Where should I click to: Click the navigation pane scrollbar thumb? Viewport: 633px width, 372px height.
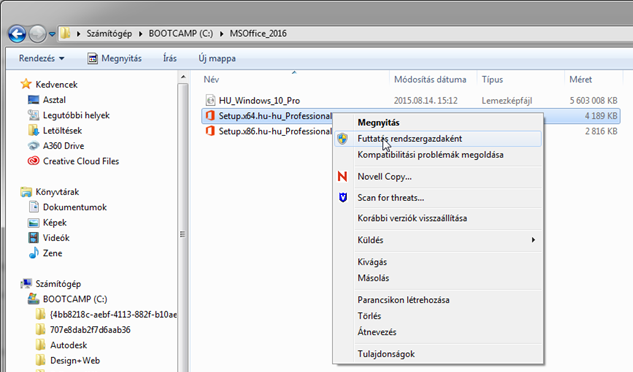[183, 234]
